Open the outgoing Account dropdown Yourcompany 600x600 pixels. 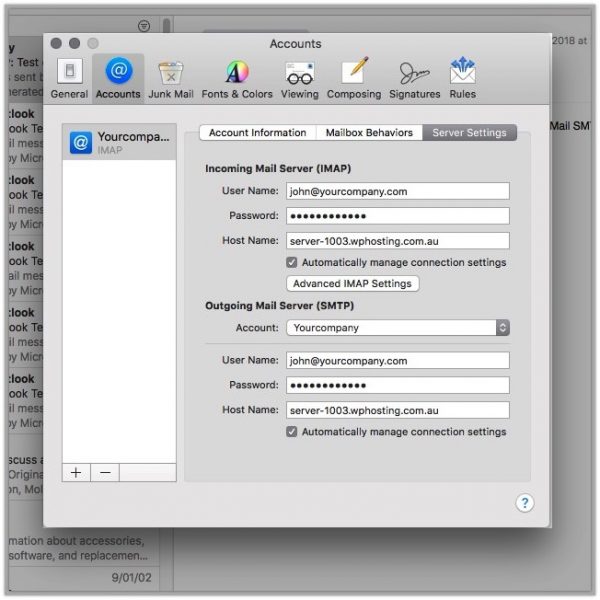398,328
